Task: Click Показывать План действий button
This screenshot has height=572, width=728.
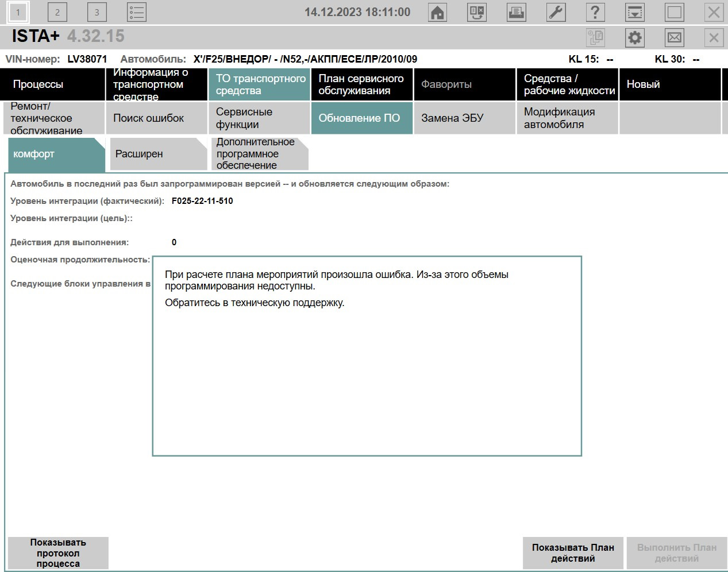Action: 573,553
